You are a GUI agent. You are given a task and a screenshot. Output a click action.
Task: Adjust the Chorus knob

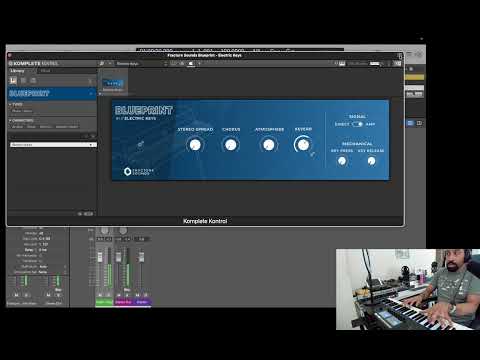[231, 145]
